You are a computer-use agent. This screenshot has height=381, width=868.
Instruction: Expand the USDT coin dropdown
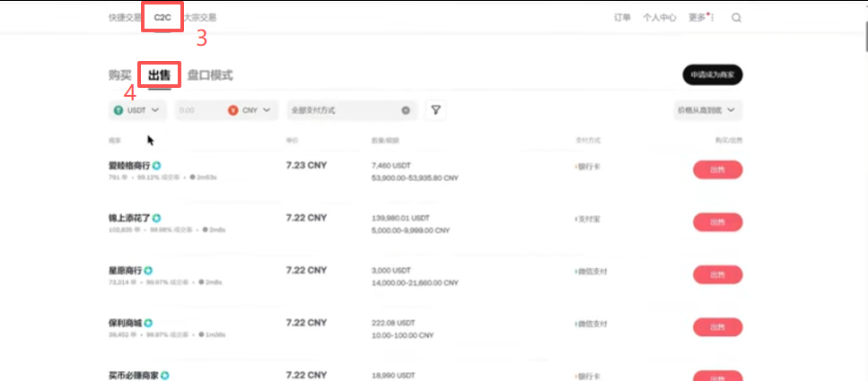138,110
